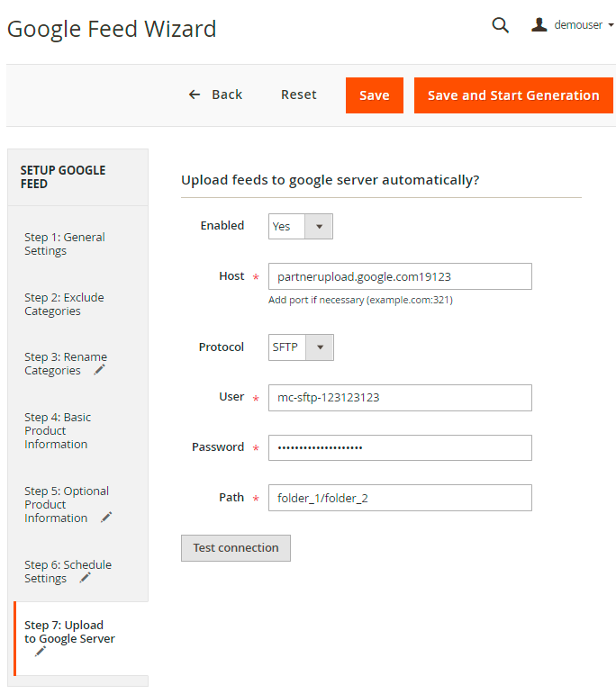Open Step 2: Exclude Categories
Image resolution: width=616 pixels, height=694 pixels.
coord(64,304)
